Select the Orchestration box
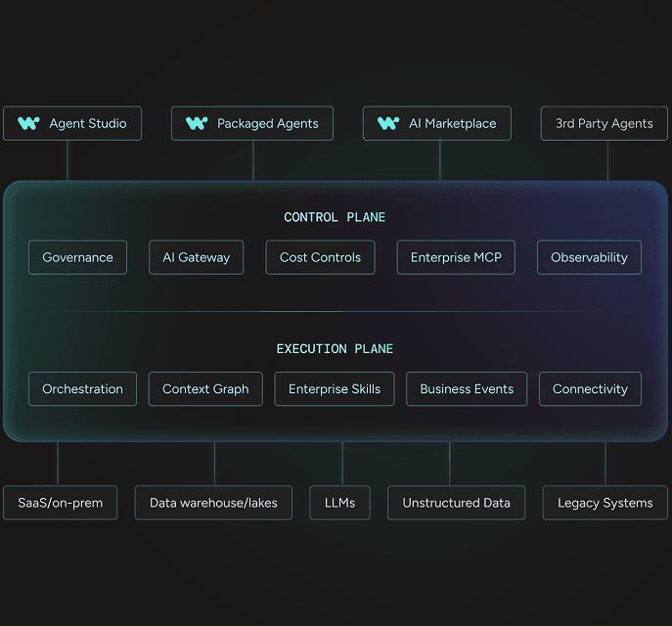The image size is (672, 626). click(83, 388)
